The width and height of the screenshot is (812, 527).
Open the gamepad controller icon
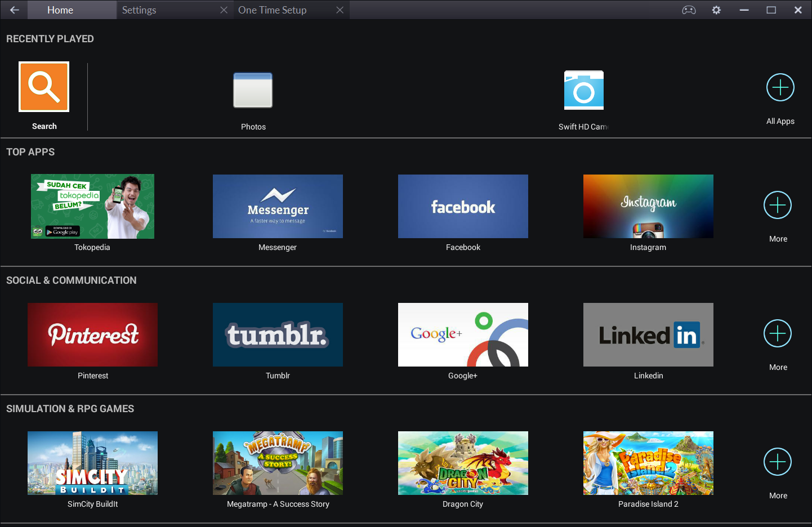(x=689, y=10)
